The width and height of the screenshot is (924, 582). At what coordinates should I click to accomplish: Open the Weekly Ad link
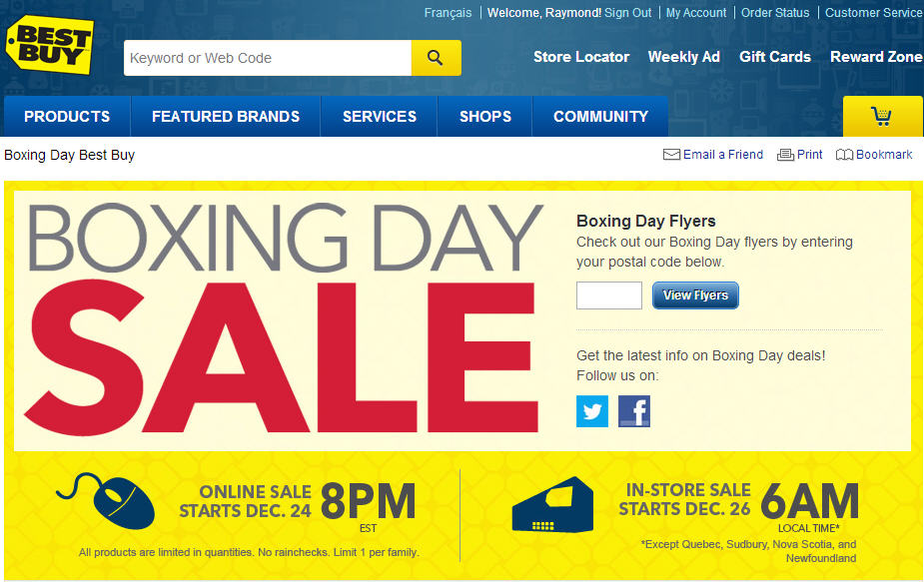point(684,57)
